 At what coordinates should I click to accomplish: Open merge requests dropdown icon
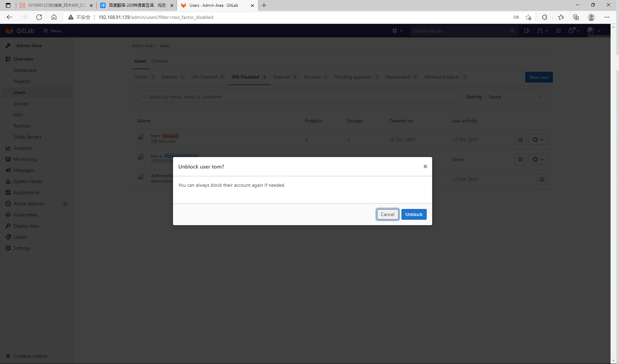542,31
